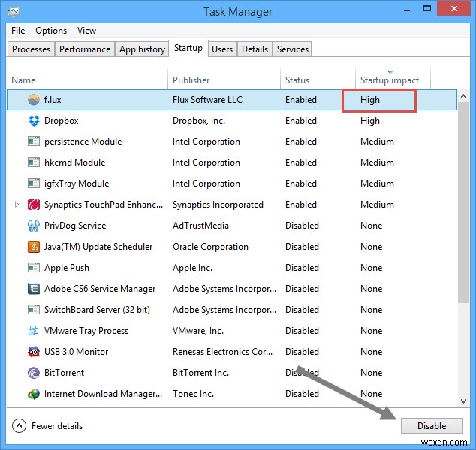476x450 pixels.
Task: Click the f.lux app icon
Action: pos(33,100)
